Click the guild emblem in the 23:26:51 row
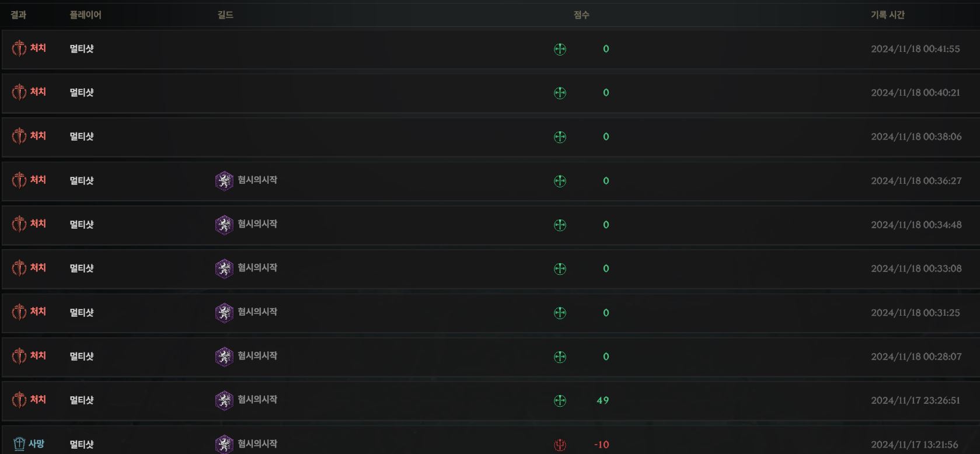The image size is (980, 454). coord(224,400)
